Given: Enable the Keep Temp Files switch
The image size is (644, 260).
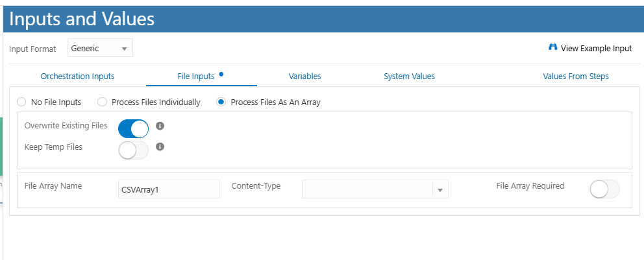Looking at the screenshot, I should pyautogui.click(x=134, y=150).
